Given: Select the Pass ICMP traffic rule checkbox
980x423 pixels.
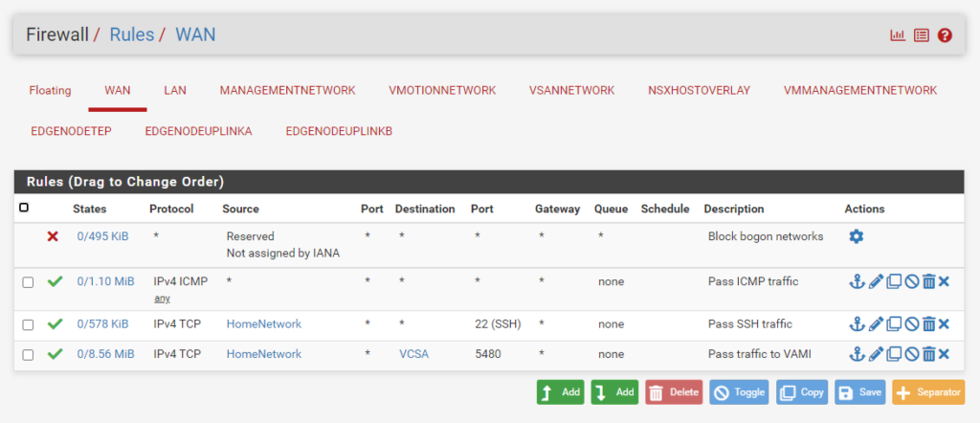Looking at the screenshot, I should [x=28, y=282].
